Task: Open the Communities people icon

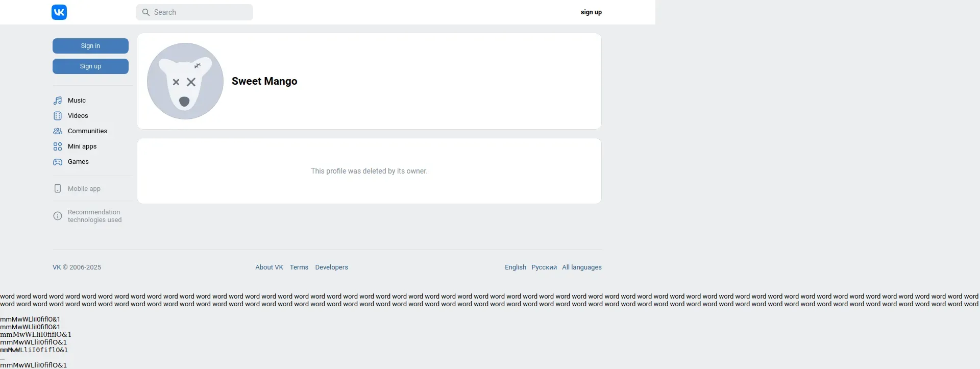Action: tap(58, 131)
